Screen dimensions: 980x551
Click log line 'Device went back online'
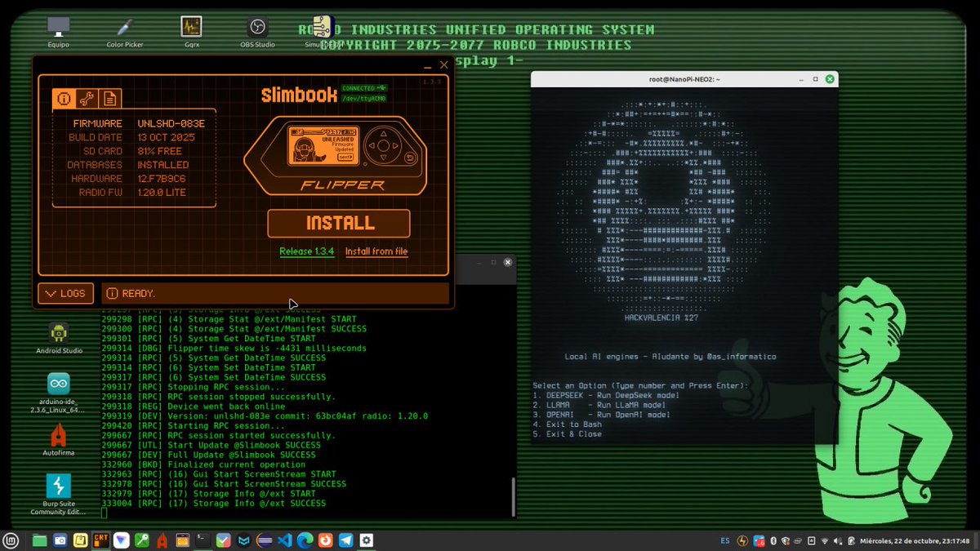point(194,406)
